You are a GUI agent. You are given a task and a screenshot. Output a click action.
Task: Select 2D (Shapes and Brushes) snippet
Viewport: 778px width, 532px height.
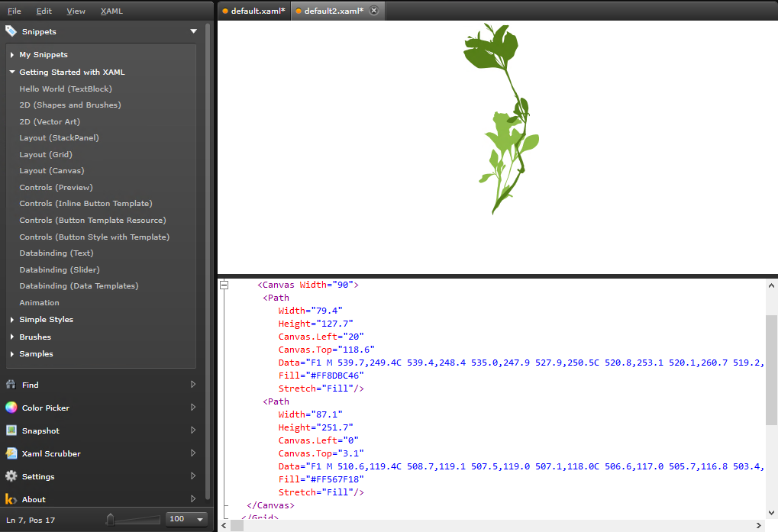click(x=70, y=105)
